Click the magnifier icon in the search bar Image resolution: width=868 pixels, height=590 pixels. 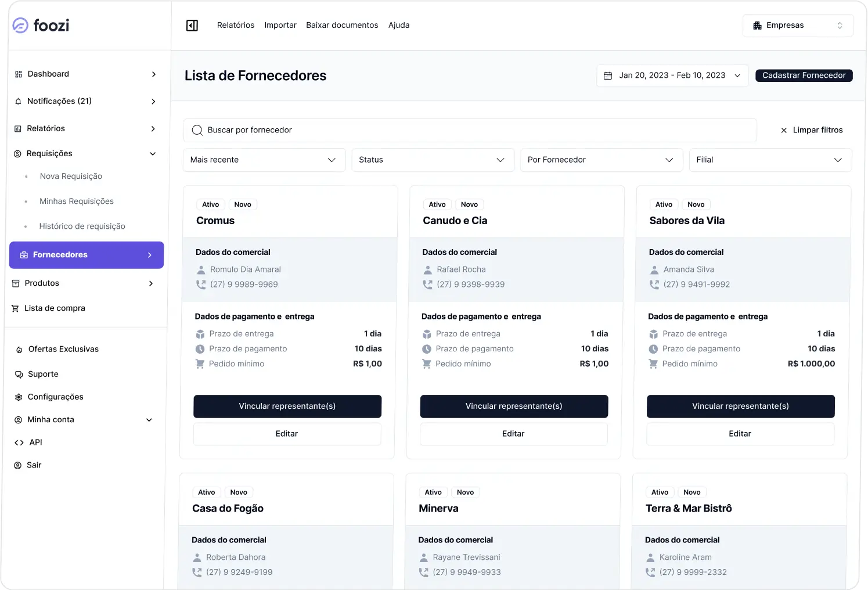(x=197, y=130)
